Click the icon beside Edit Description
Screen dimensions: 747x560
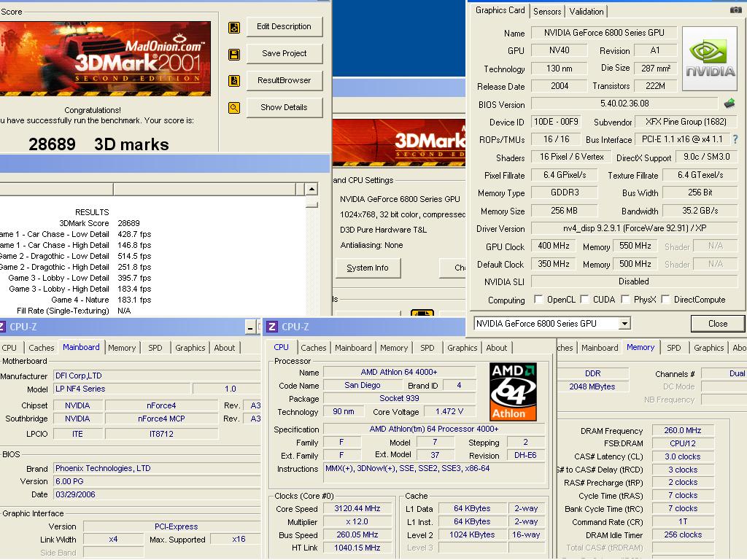tap(234, 28)
